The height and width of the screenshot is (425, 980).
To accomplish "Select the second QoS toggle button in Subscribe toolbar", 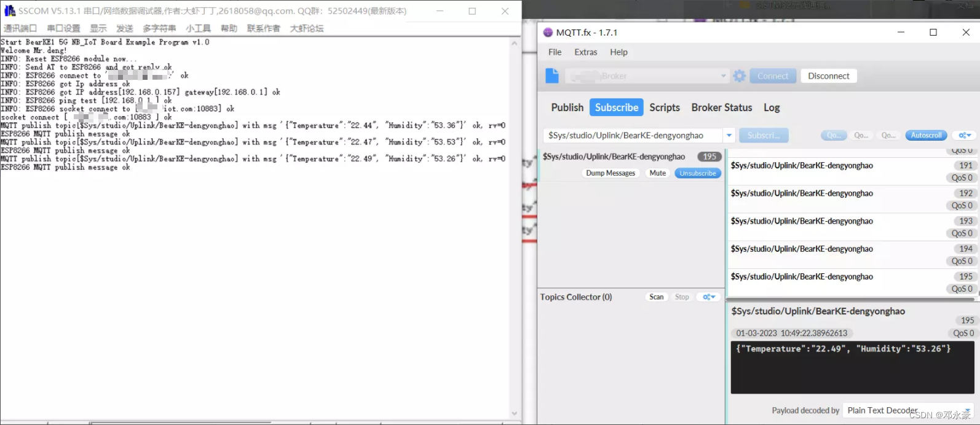I will pos(861,135).
